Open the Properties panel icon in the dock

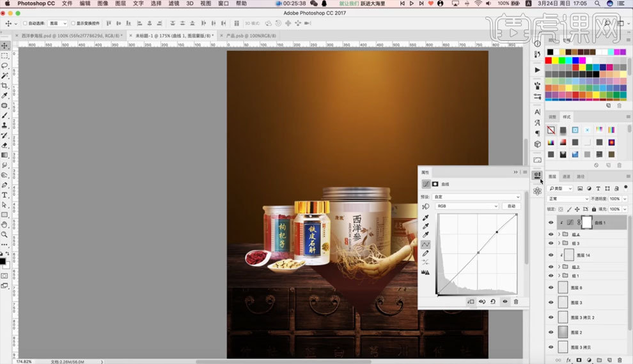(537, 176)
